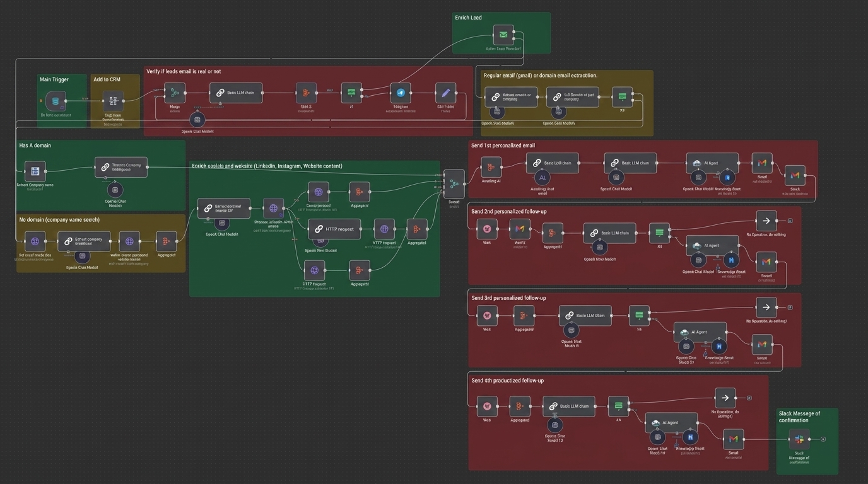The height and width of the screenshot is (484, 868).
Task: Click the No Operation arrow node in 3rd follow-up
Action: (x=766, y=308)
